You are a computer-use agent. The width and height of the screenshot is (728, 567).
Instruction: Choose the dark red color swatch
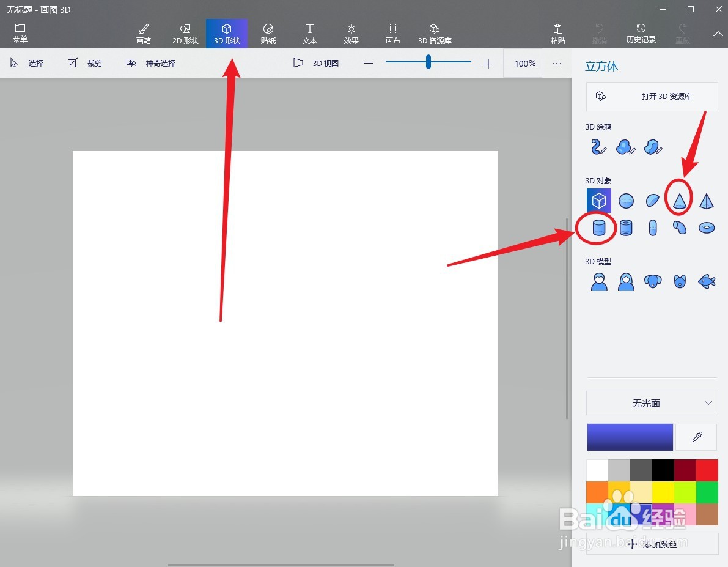tap(685, 470)
